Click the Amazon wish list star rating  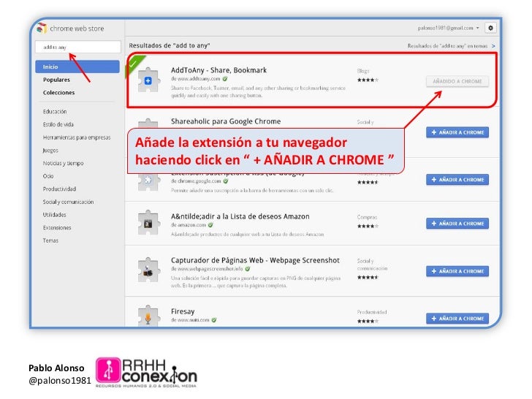368,226
